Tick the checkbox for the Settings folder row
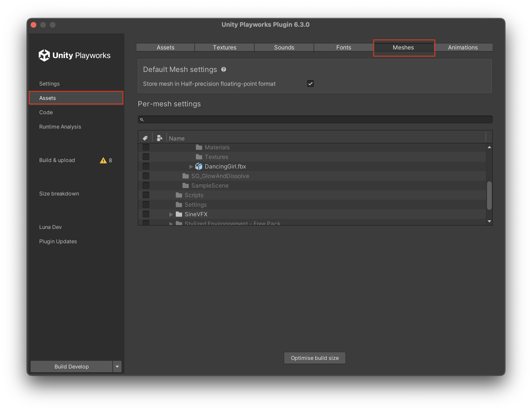 146,205
